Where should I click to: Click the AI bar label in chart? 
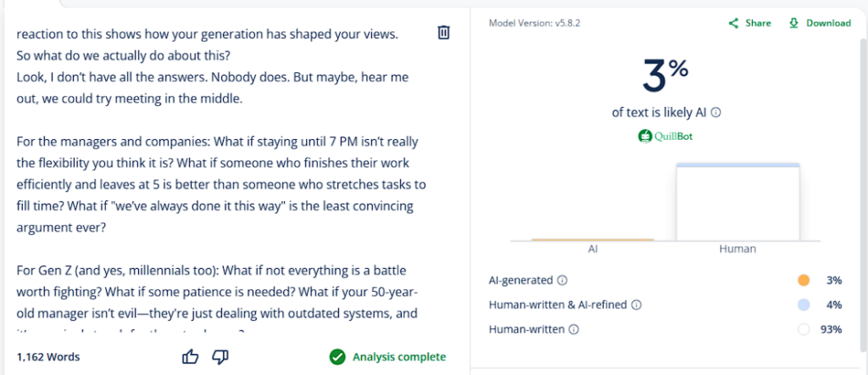[x=593, y=249]
